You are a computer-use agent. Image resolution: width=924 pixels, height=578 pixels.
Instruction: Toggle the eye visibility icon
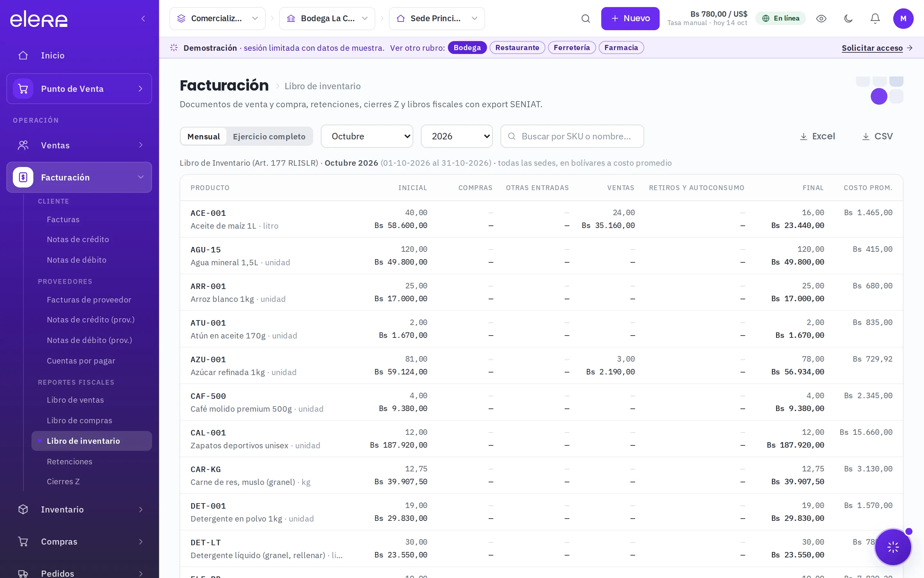click(821, 18)
